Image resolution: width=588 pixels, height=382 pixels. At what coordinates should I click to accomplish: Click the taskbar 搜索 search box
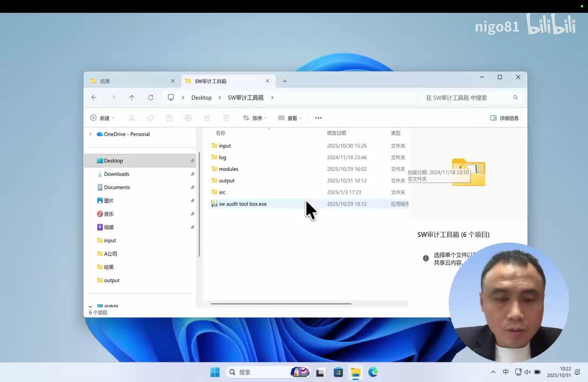point(268,372)
